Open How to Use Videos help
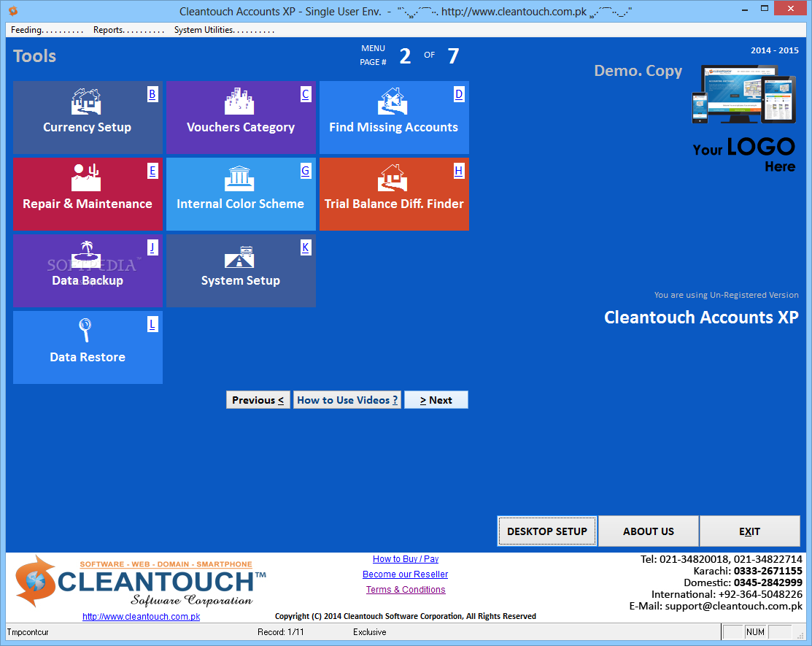 (347, 400)
